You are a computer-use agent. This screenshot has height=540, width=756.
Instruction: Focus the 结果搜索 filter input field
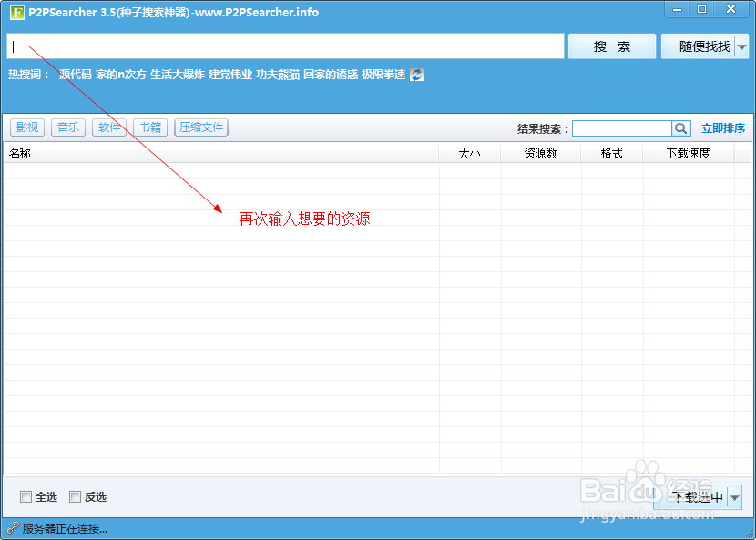click(622, 128)
